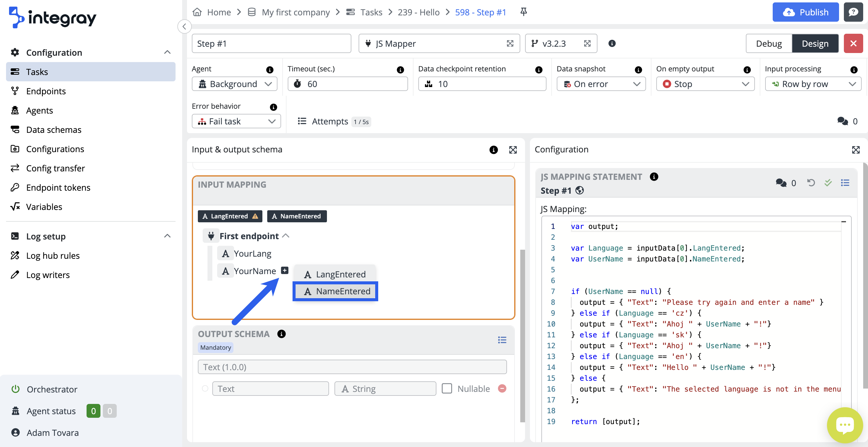Select the radio button beside Text field
This screenshot has width=868, height=447.
(205, 389)
